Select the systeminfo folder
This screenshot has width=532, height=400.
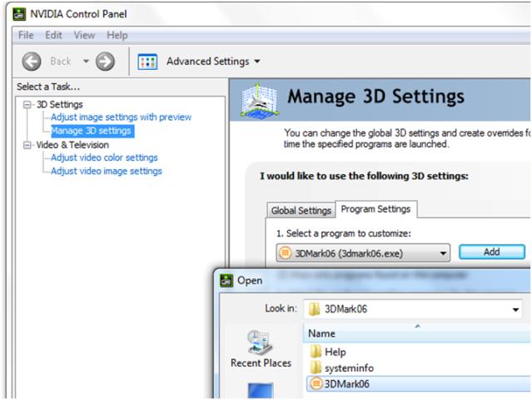[341, 367]
